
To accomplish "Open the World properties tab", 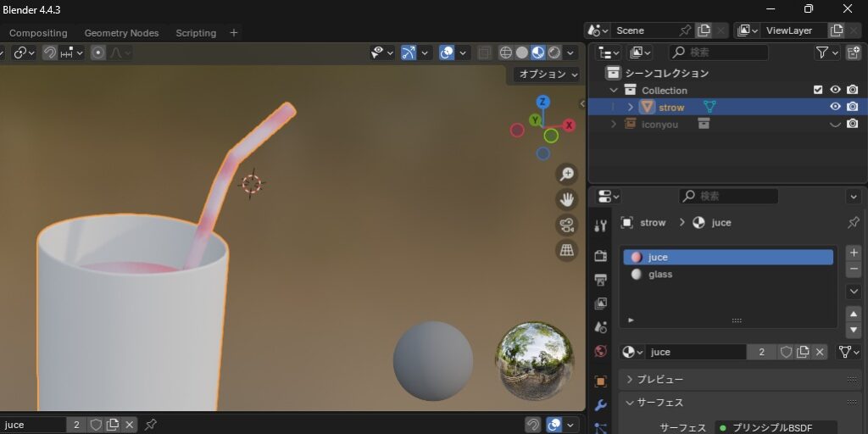I will [601, 351].
